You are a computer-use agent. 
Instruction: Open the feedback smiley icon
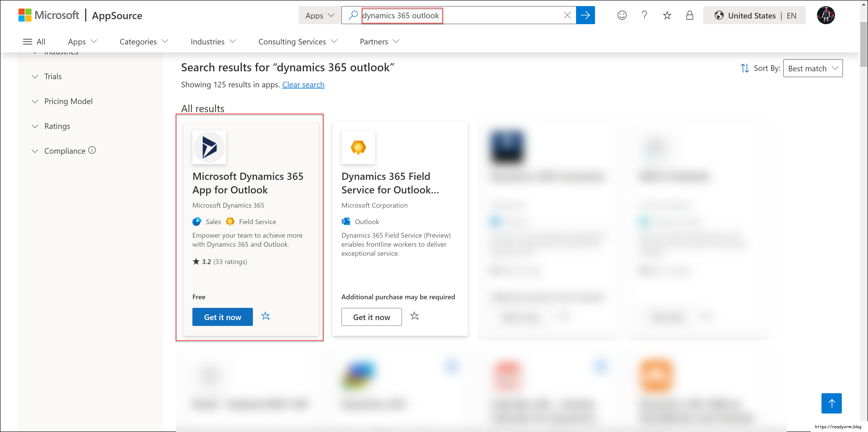[622, 15]
